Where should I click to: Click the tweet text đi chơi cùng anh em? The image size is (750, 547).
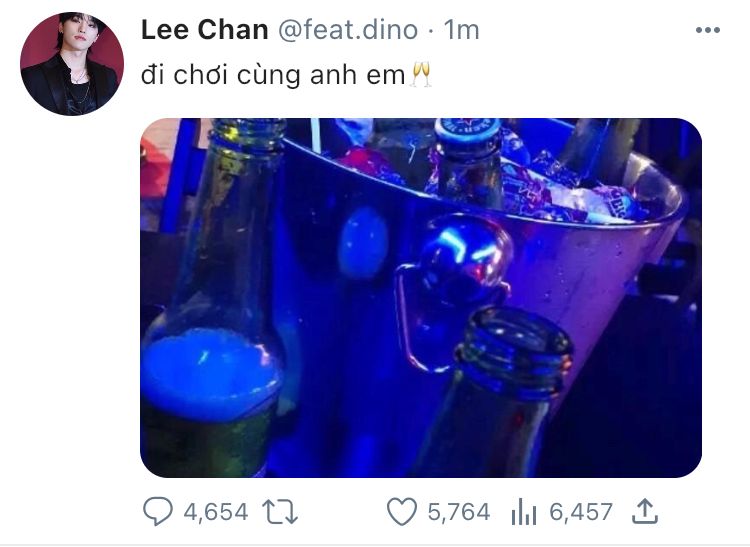click(273, 76)
